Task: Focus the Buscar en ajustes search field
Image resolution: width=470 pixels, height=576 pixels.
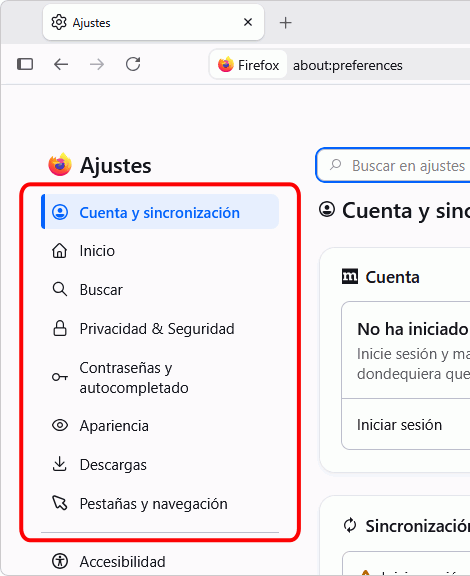Action: point(393,165)
